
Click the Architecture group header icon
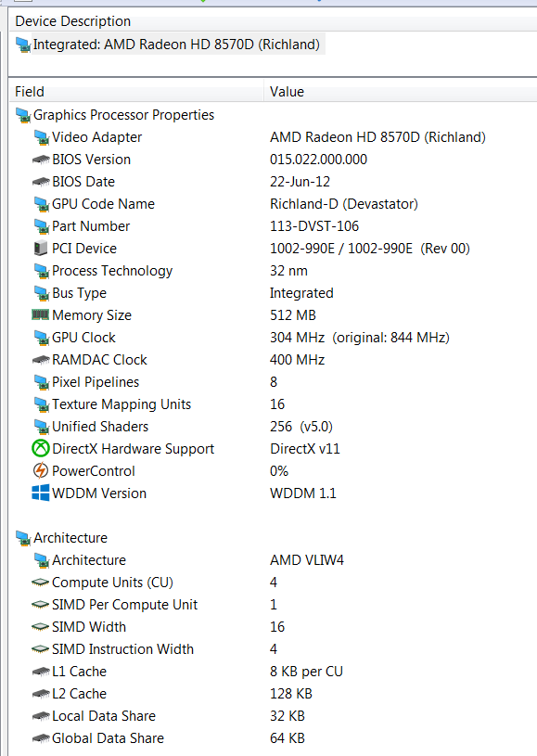(23, 538)
